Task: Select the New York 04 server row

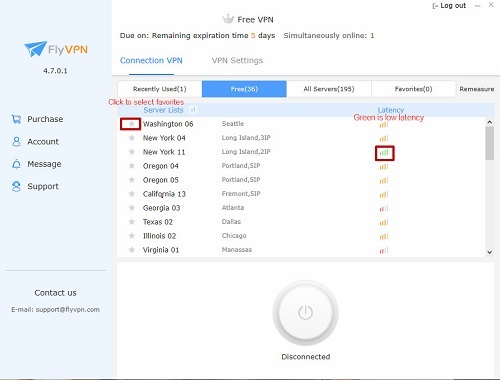Action: point(301,138)
